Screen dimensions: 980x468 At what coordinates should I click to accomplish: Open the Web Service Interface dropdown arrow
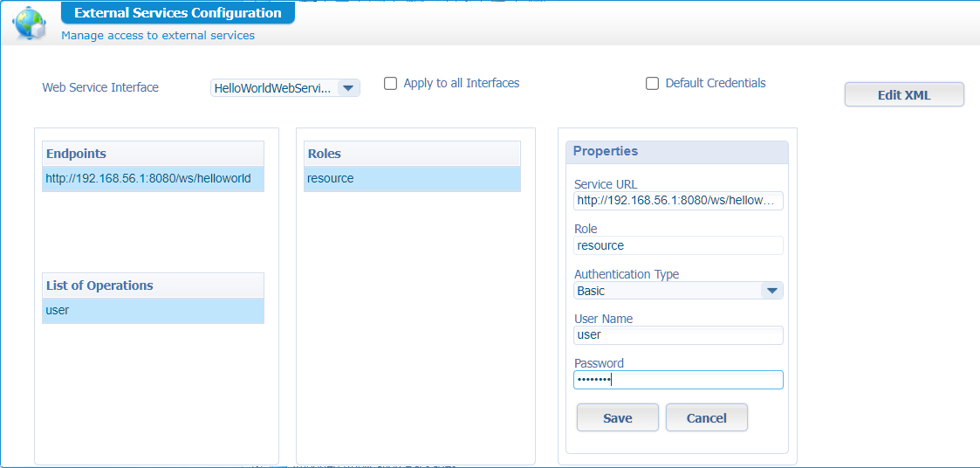click(x=347, y=88)
